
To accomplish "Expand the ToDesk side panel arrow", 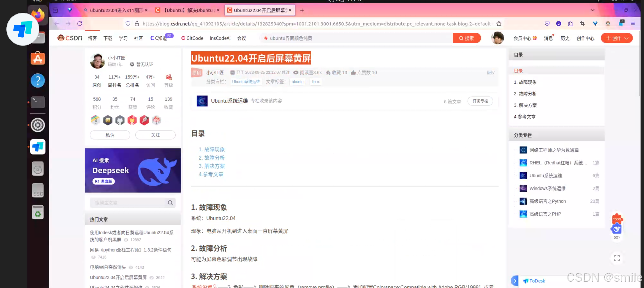I will (515, 281).
